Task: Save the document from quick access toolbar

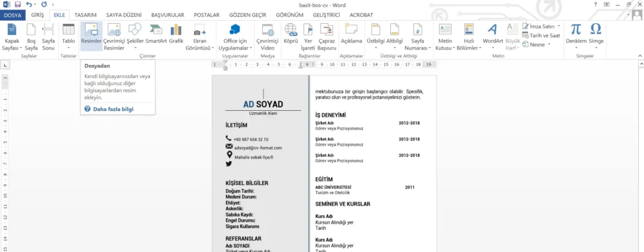Action: pyautogui.click(x=17, y=5)
